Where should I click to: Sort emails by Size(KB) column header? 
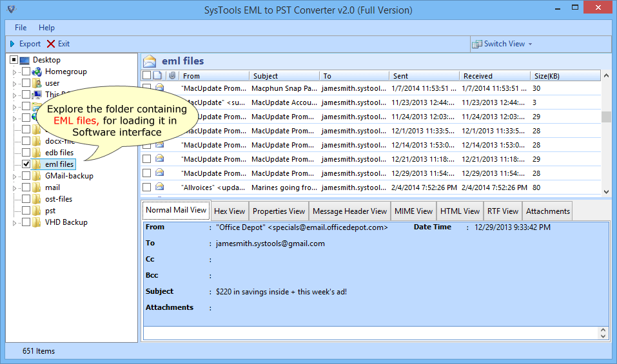point(565,76)
